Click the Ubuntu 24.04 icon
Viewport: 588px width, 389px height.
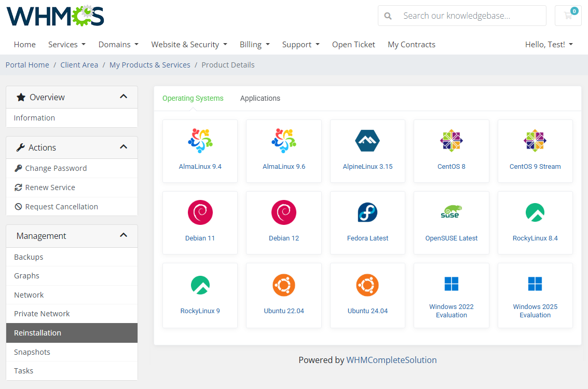[x=367, y=285]
